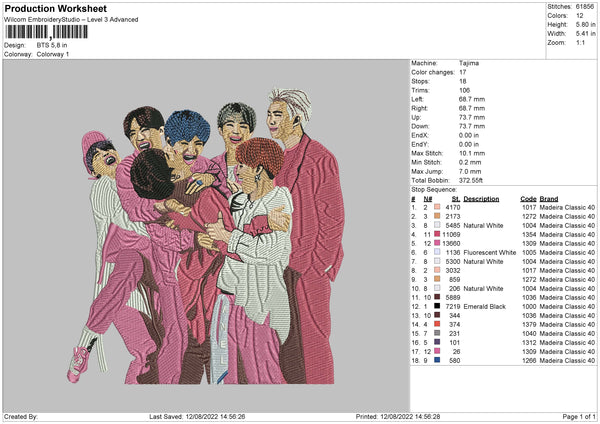Click the 'EndY:' label
Screen dimensions: 600x424
pos(420,144)
